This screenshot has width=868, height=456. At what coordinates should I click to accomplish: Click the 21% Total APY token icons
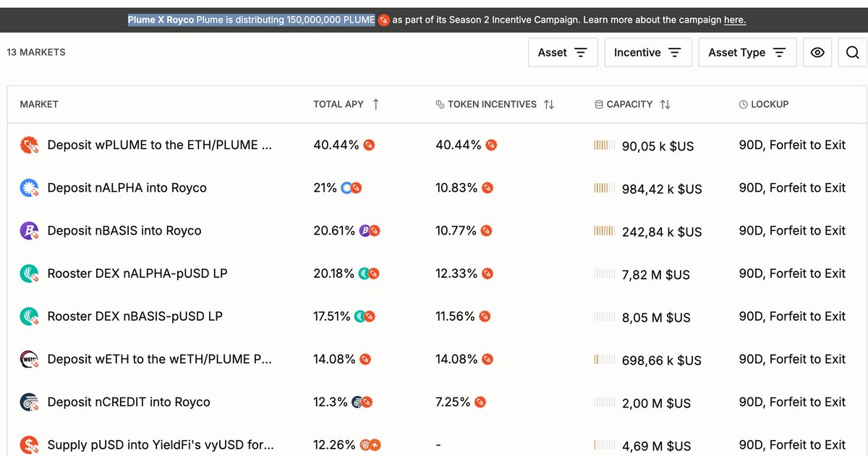click(x=352, y=188)
